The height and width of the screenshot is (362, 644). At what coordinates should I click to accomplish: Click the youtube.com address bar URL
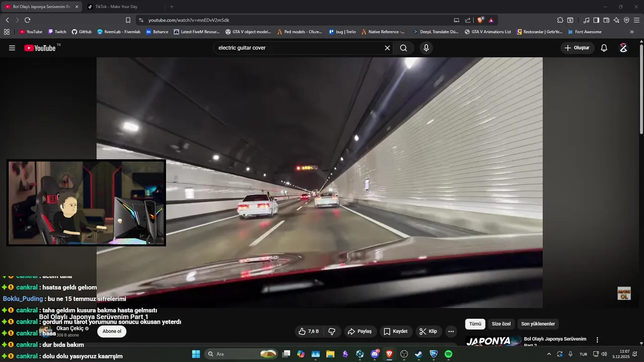189,20
